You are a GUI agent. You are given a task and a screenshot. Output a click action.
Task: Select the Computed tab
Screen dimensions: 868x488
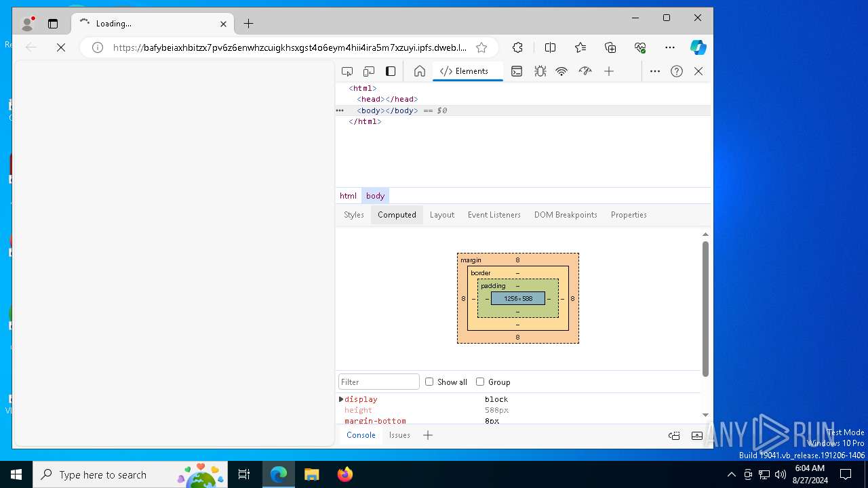click(397, 215)
